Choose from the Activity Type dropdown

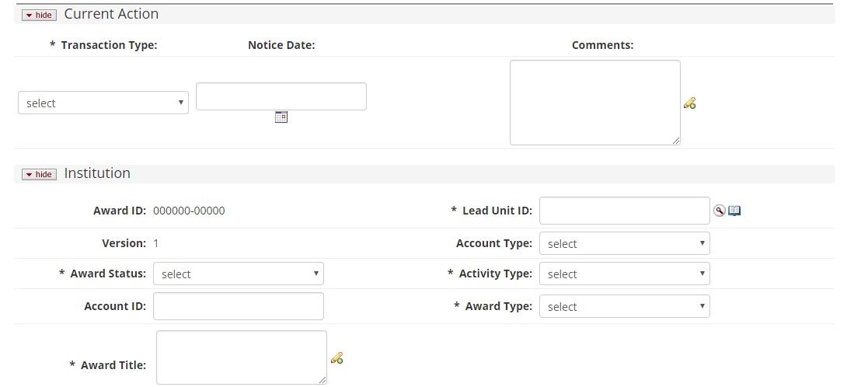click(x=624, y=274)
